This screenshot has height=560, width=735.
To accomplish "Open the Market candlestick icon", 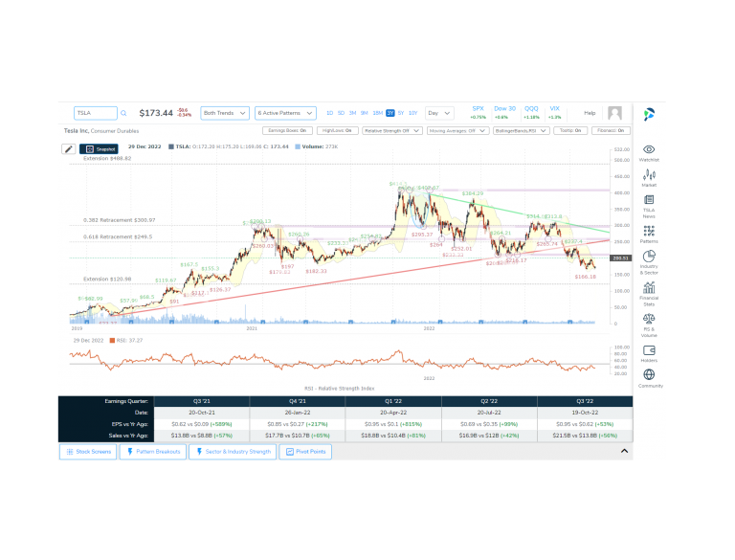I will tap(649, 175).
